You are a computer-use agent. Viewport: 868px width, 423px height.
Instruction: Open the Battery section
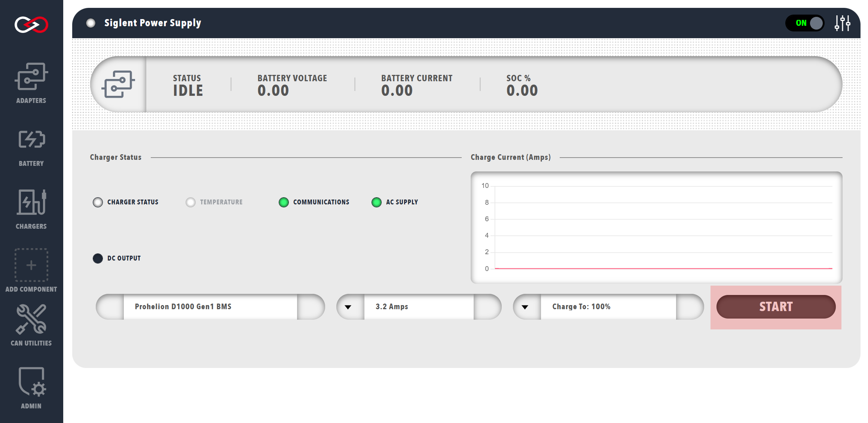click(x=31, y=148)
